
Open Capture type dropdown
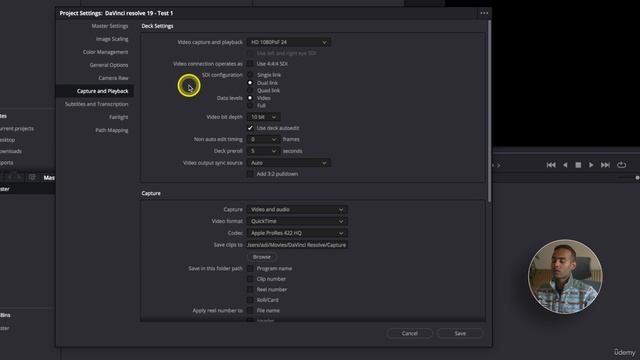pos(297,209)
